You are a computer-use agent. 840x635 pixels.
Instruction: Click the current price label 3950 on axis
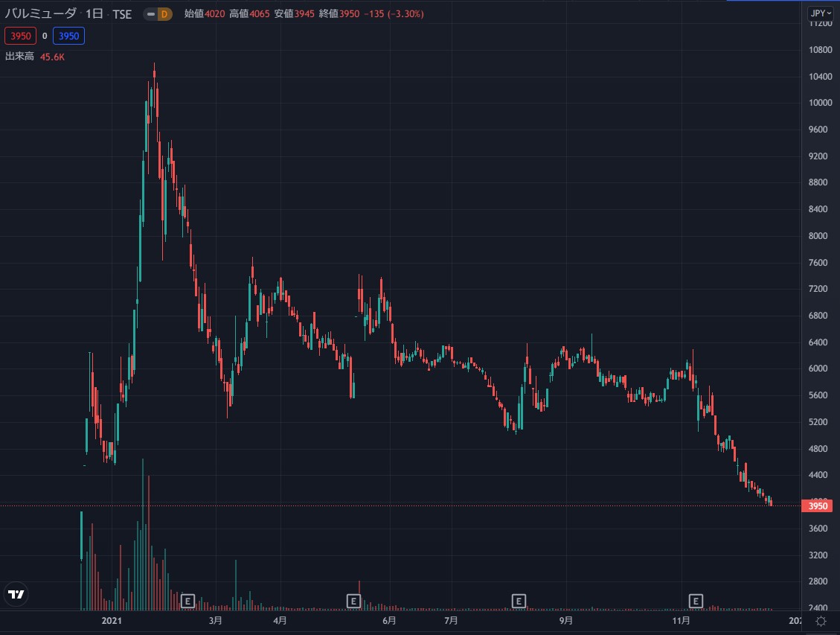(817, 506)
